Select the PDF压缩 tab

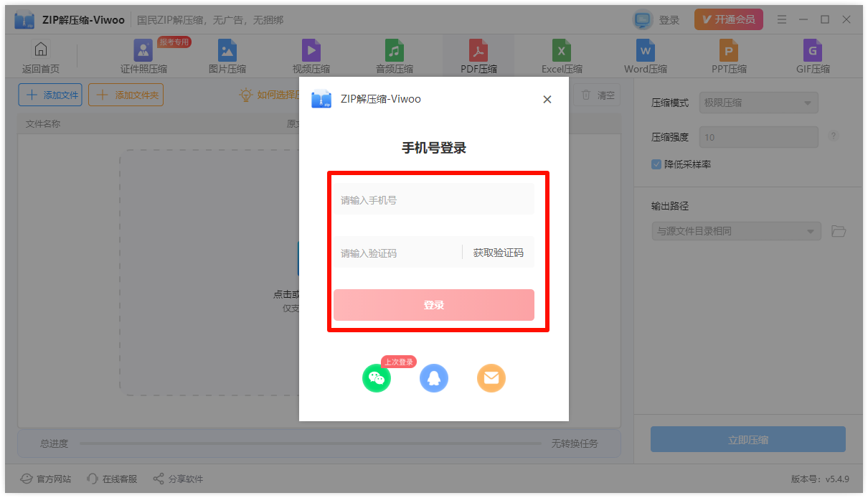coord(478,56)
